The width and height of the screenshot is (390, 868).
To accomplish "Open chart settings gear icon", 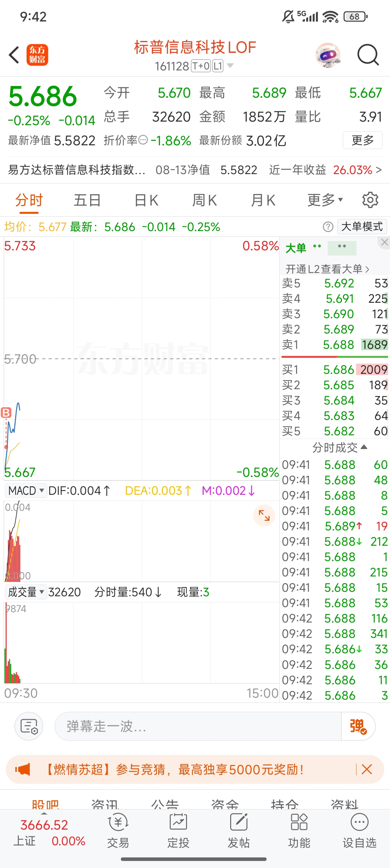I will 370,200.
